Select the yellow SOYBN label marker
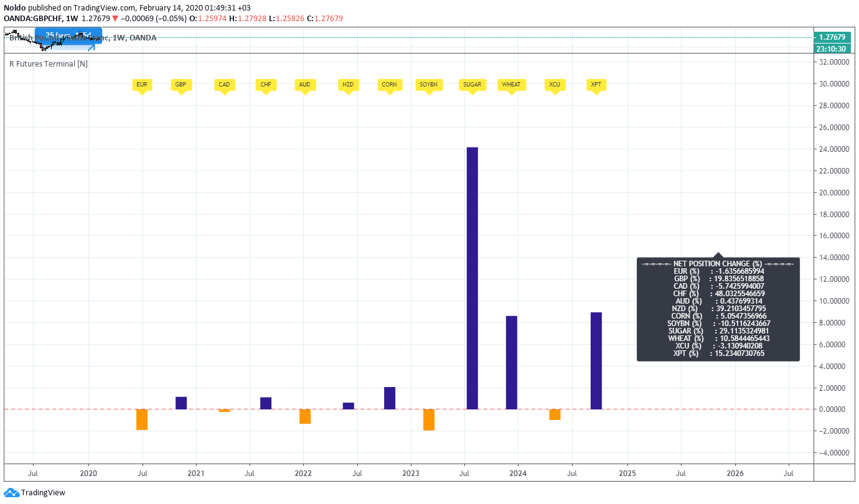This screenshot has height=504, width=859. coord(428,86)
